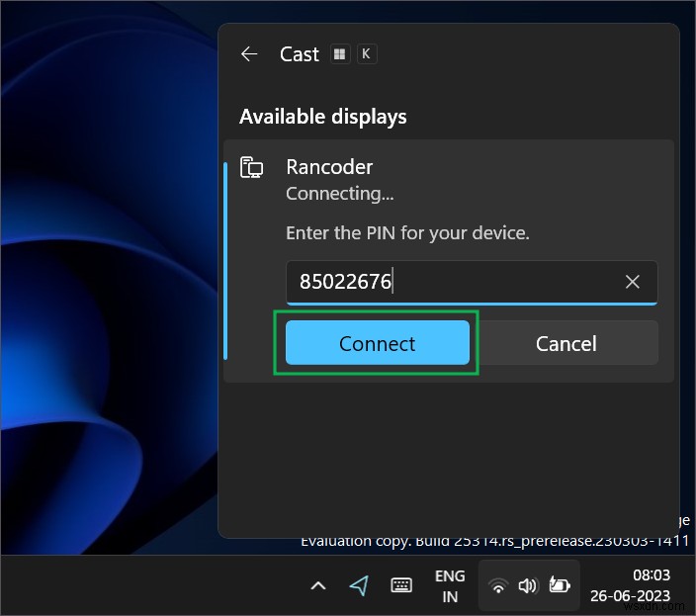Click the Connect button
696x616 pixels.
[x=378, y=343]
